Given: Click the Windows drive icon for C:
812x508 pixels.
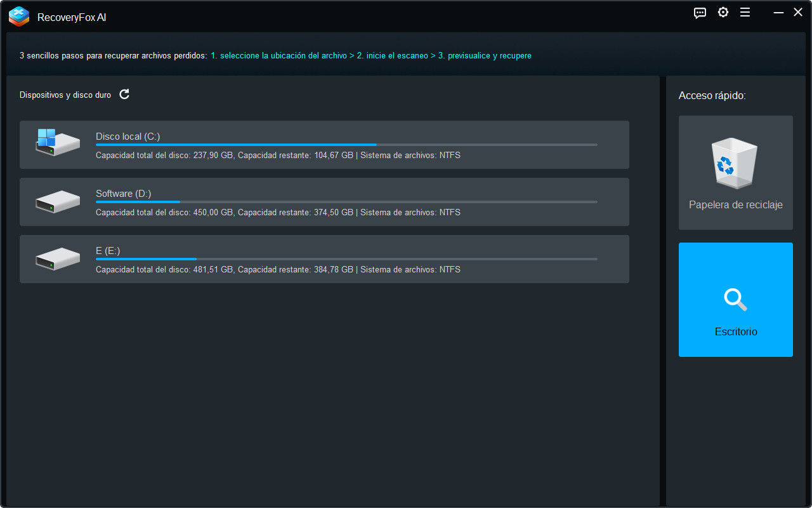Looking at the screenshot, I should coord(57,143).
